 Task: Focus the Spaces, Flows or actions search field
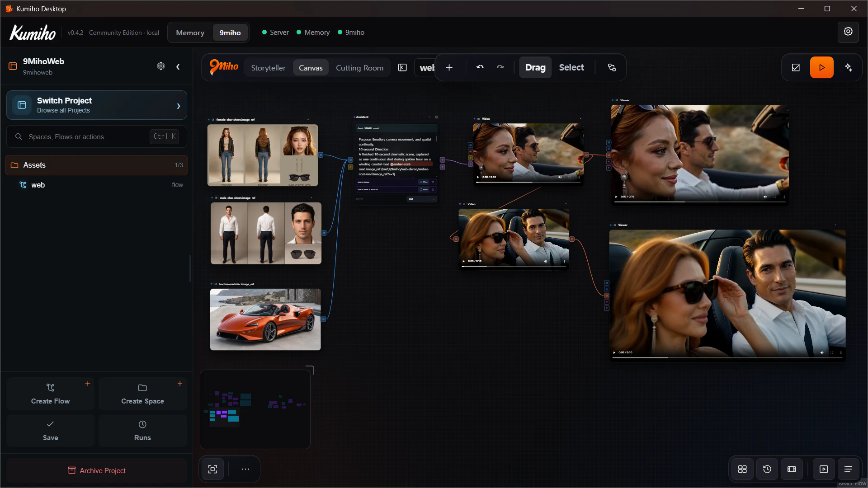[x=96, y=136]
